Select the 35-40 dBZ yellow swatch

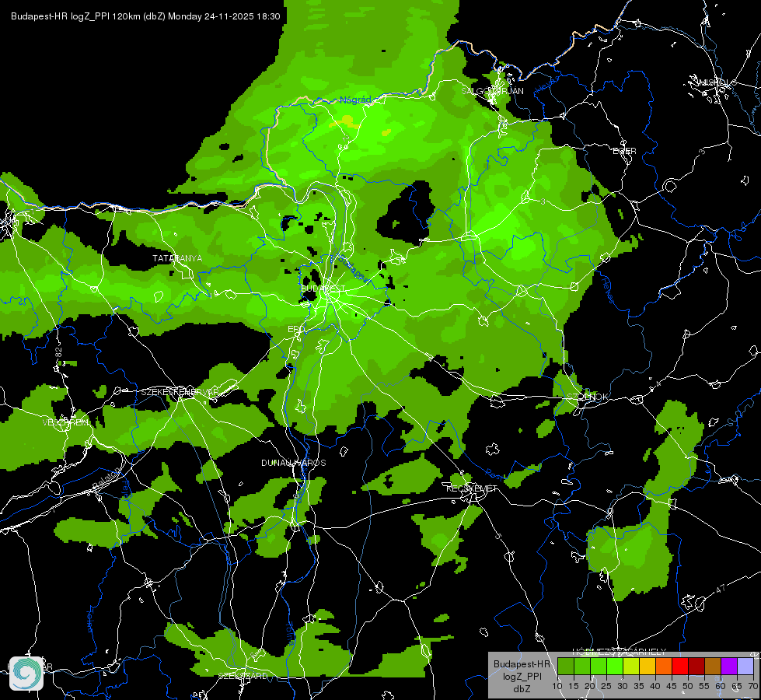point(648,667)
